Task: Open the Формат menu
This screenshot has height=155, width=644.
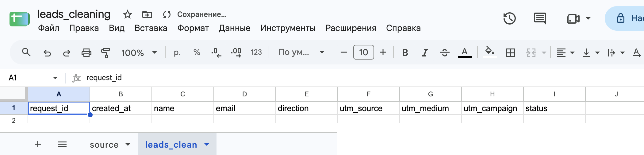Action: (193, 28)
